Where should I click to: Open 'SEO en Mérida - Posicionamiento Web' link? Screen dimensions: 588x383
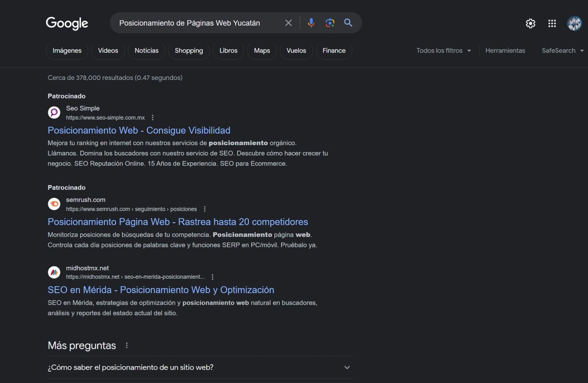(161, 290)
